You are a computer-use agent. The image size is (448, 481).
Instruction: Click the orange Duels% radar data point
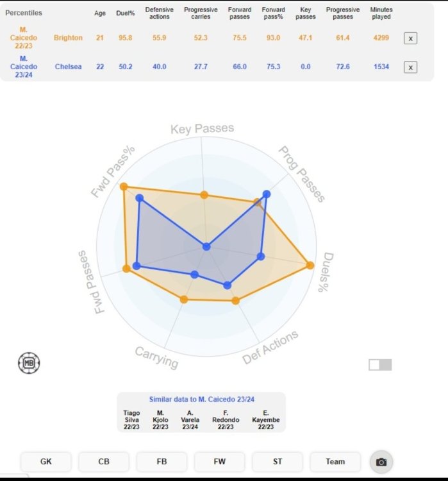point(310,265)
